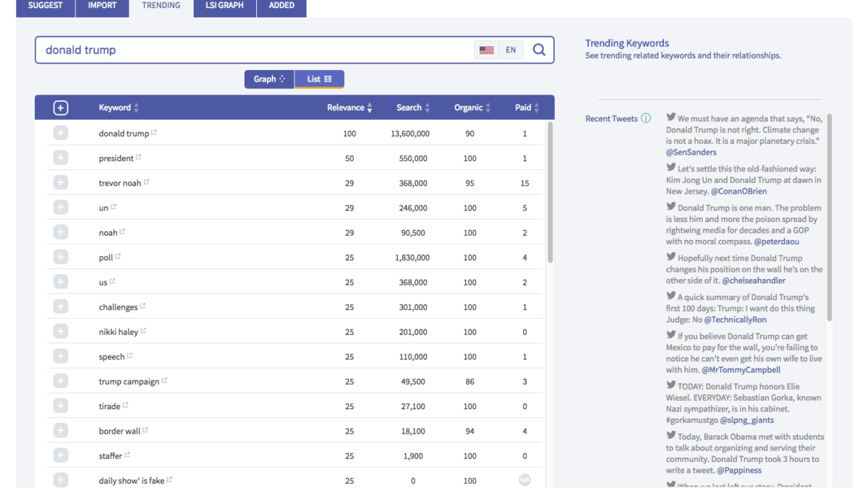Open external link icon next to 'trevor noah'
868x488 pixels.
[147, 182]
